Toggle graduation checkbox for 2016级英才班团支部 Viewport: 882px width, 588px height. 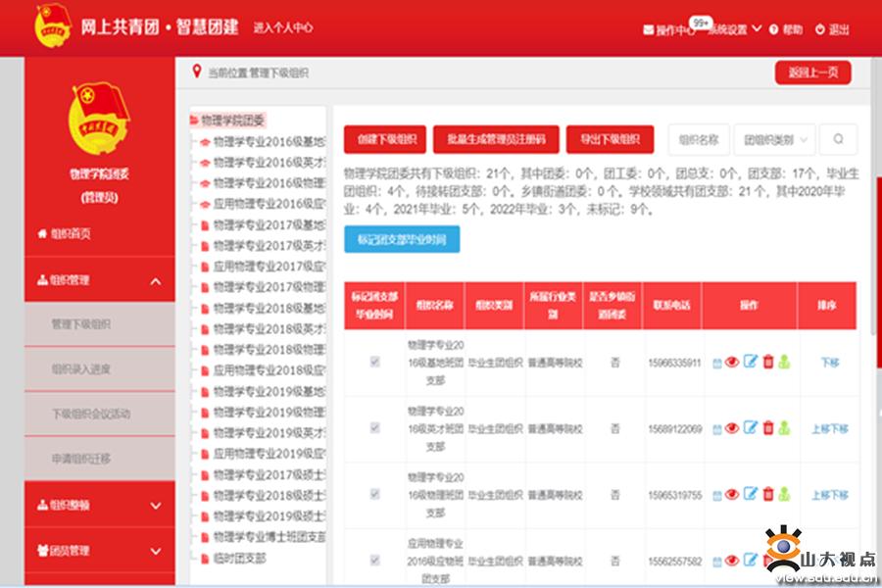click(x=374, y=428)
